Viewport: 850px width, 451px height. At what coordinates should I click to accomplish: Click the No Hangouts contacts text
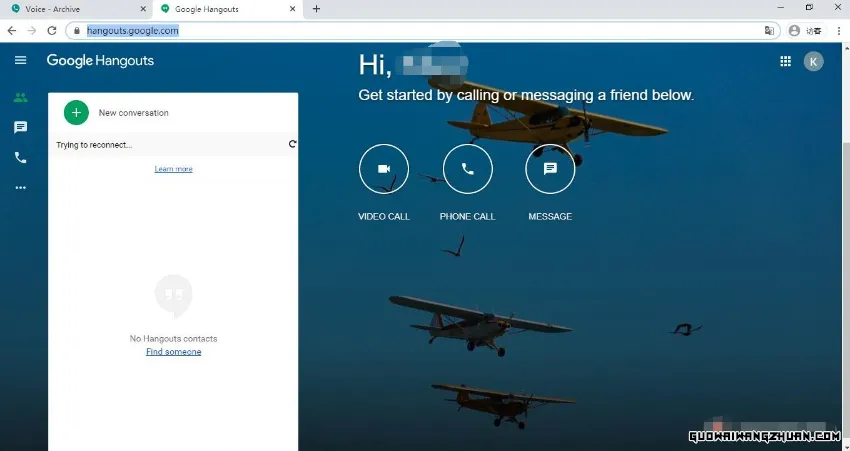(173, 339)
